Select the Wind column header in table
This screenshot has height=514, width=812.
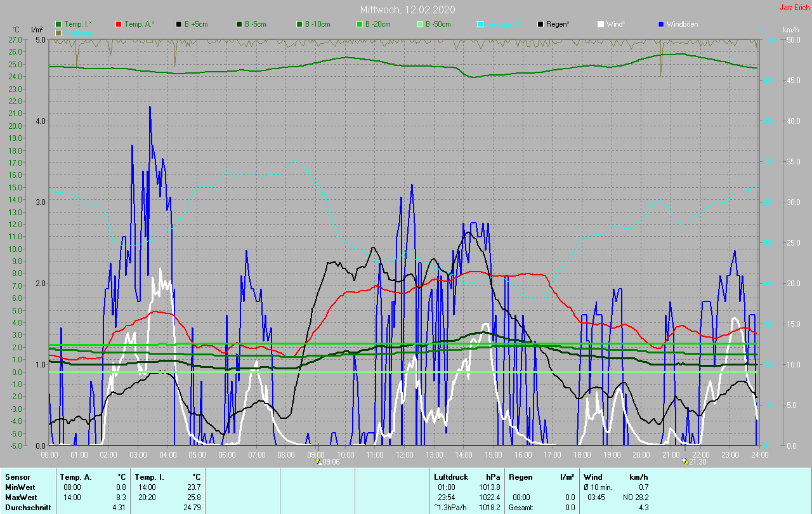(x=593, y=477)
